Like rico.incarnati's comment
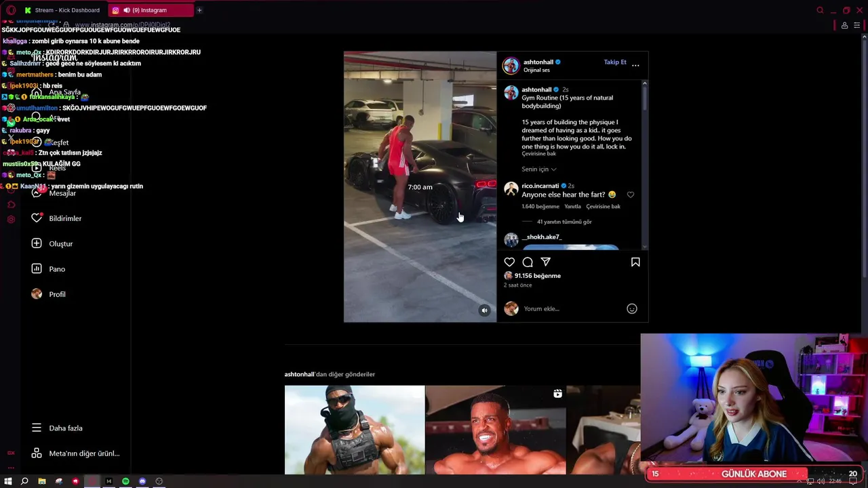The height and width of the screenshot is (488, 868). [631, 195]
